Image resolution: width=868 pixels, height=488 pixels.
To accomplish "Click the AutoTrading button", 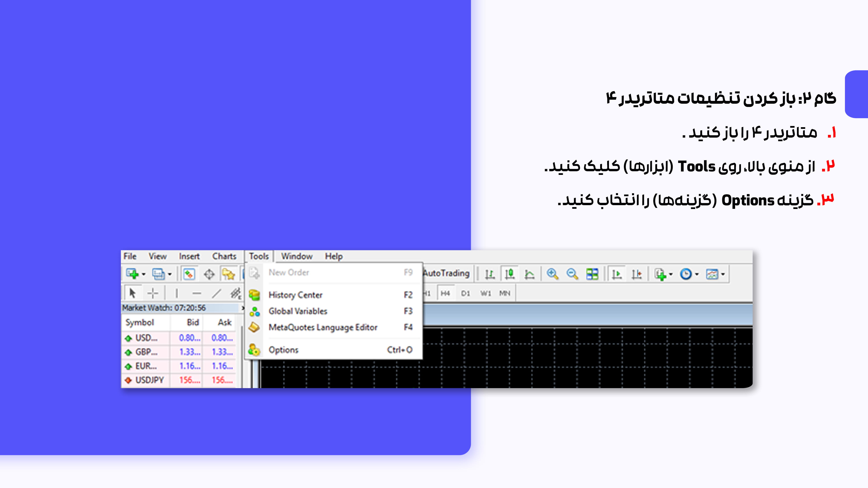I will 446,273.
